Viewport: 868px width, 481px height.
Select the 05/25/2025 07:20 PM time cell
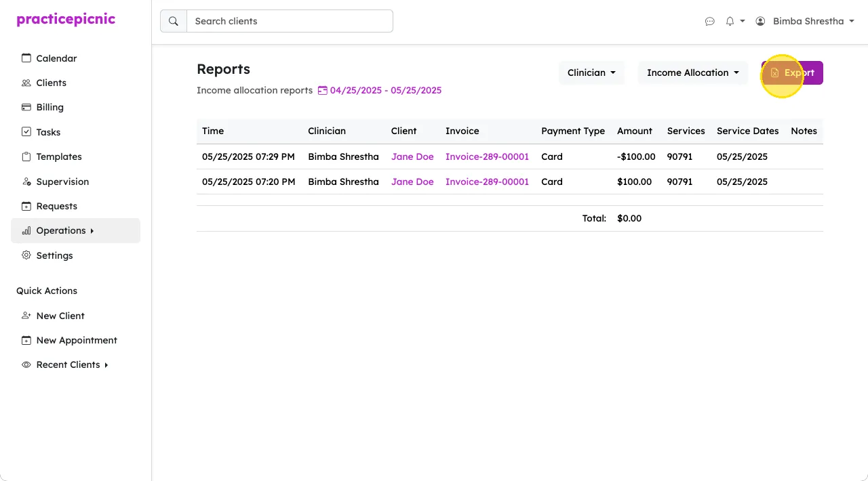[248, 182]
